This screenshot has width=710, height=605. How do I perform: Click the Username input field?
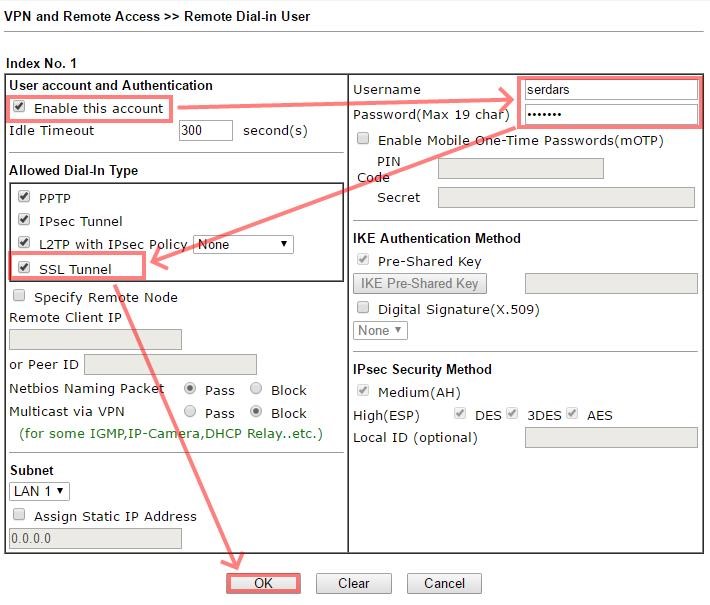[610, 90]
